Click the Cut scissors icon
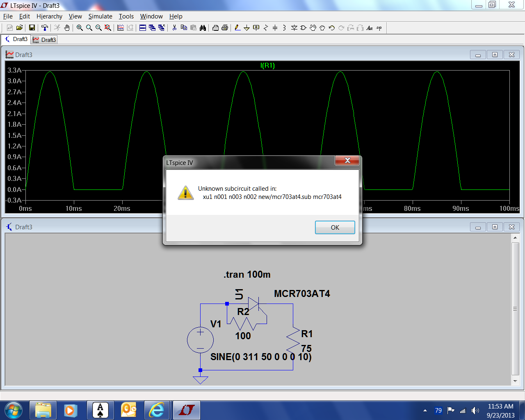 click(174, 28)
